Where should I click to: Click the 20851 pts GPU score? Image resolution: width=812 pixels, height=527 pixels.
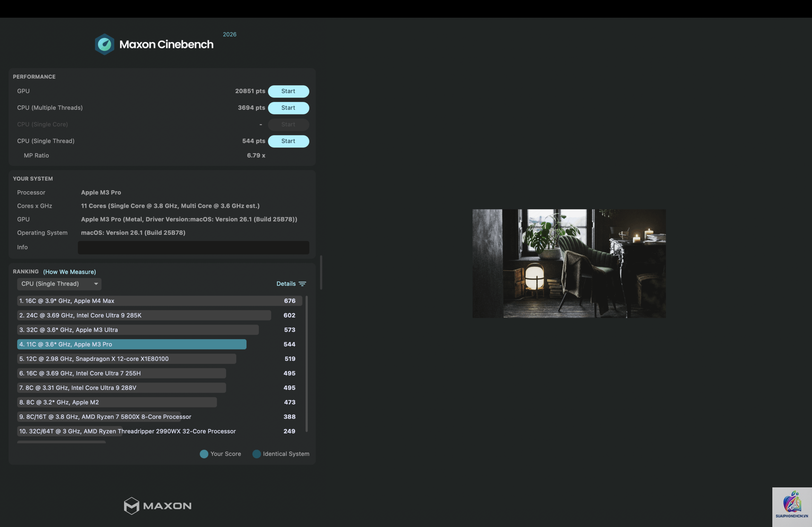250,91
